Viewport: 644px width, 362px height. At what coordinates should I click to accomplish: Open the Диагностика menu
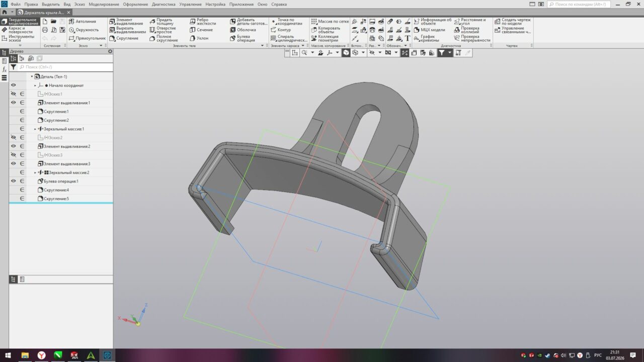(x=164, y=4)
